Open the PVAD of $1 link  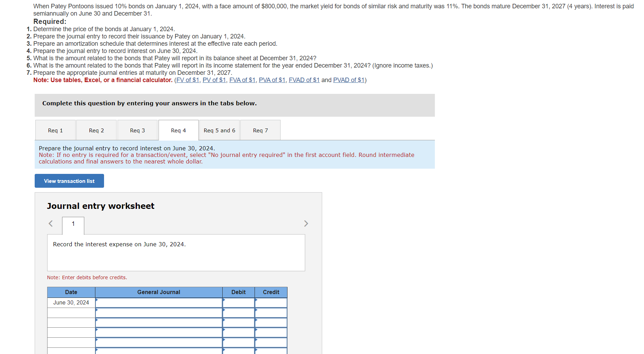click(x=349, y=80)
